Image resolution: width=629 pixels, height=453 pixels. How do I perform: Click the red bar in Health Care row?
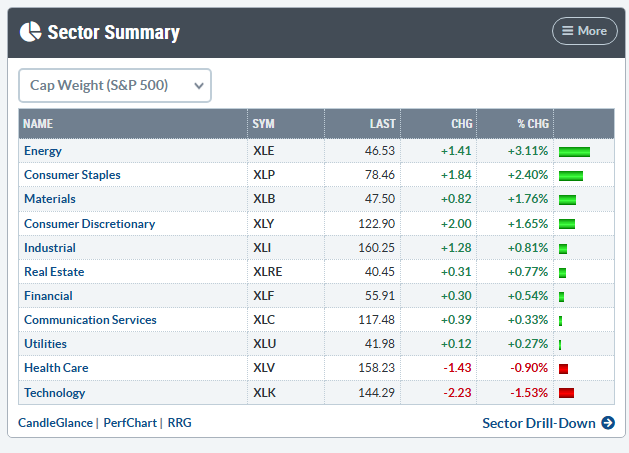tap(564, 369)
